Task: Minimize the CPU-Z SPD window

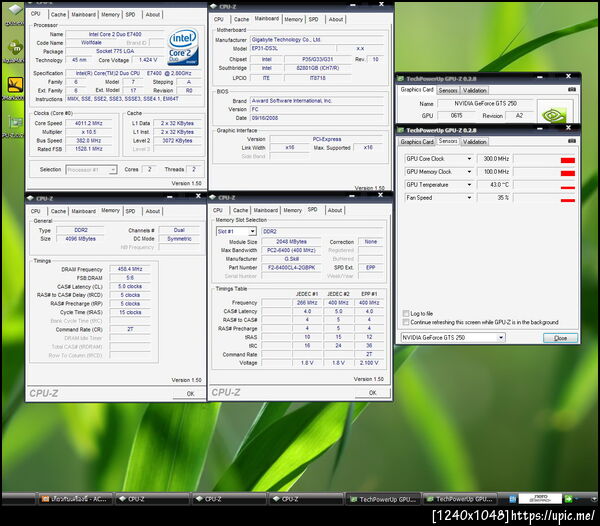Action: point(352,196)
